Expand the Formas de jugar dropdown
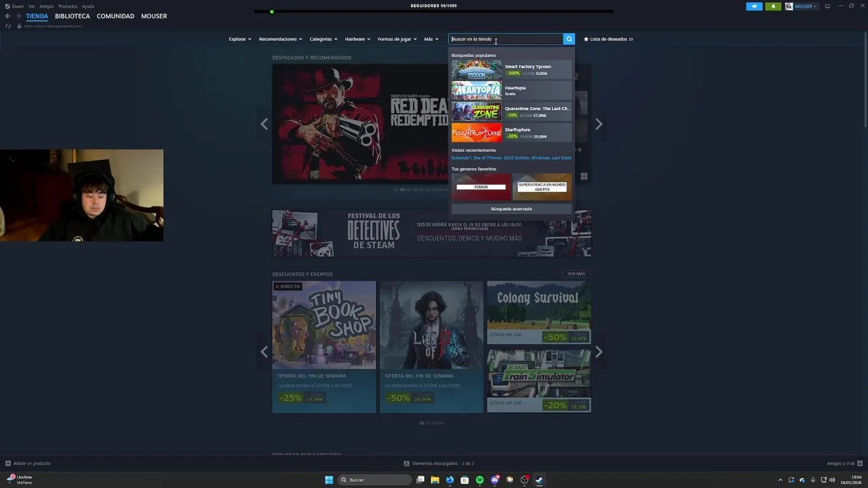This screenshot has height=488, width=868. (397, 39)
